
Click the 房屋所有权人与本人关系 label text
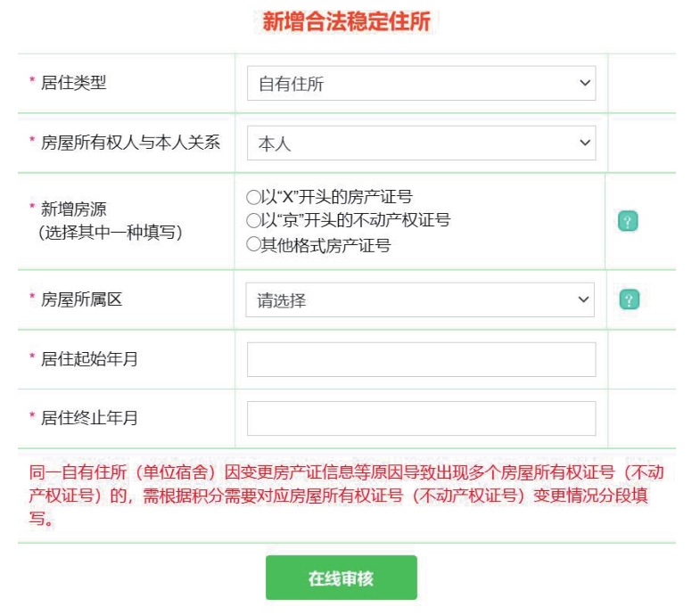click(130, 142)
